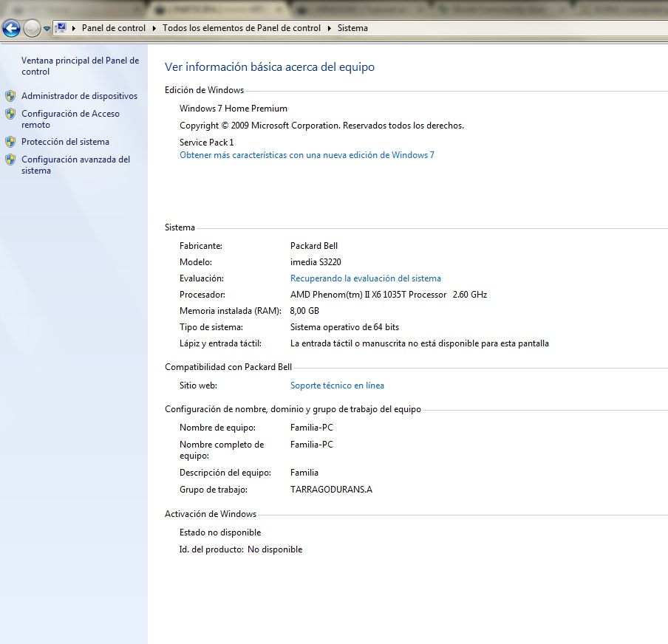Click the blue Back arrow button
The height and width of the screenshot is (644, 668).
pyautogui.click(x=11, y=29)
